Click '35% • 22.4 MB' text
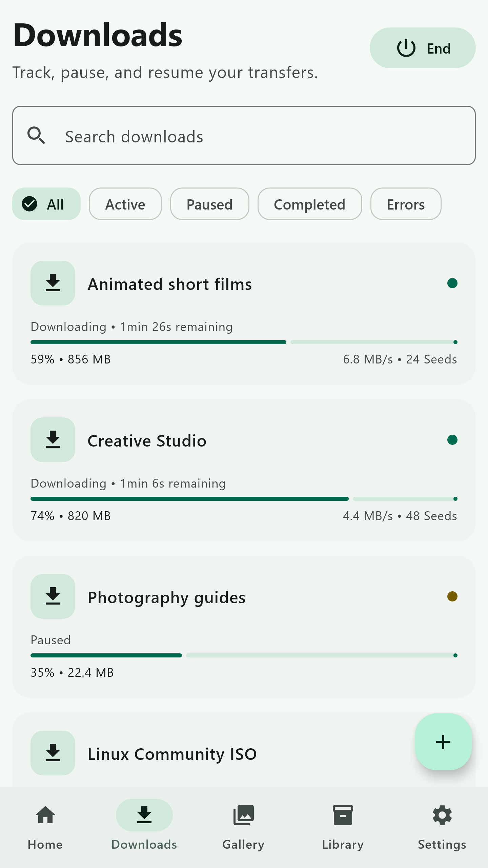 point(72,672)
